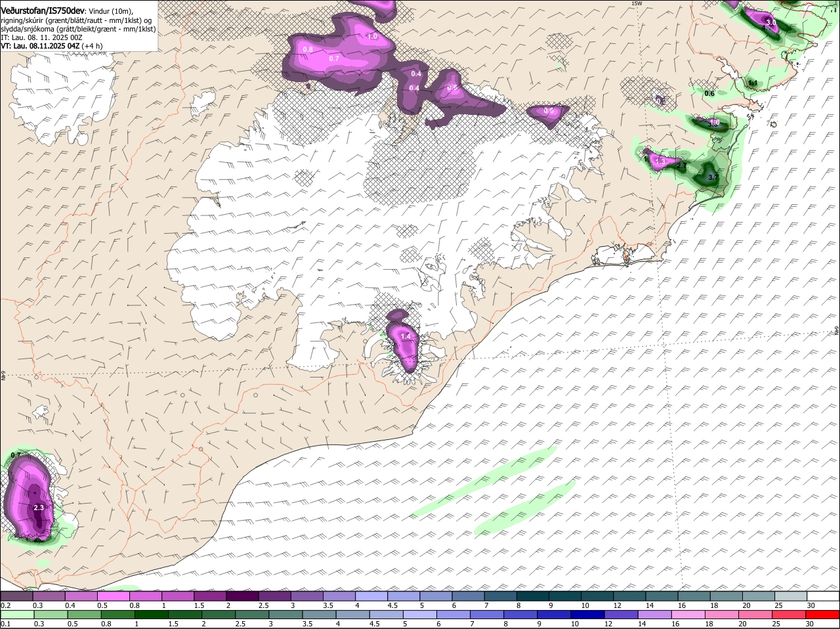Viewport: 840px width, 629px height.
Task: Click the 'slydda/snjókoma' legend description line
Action: [x=78, y=30]
